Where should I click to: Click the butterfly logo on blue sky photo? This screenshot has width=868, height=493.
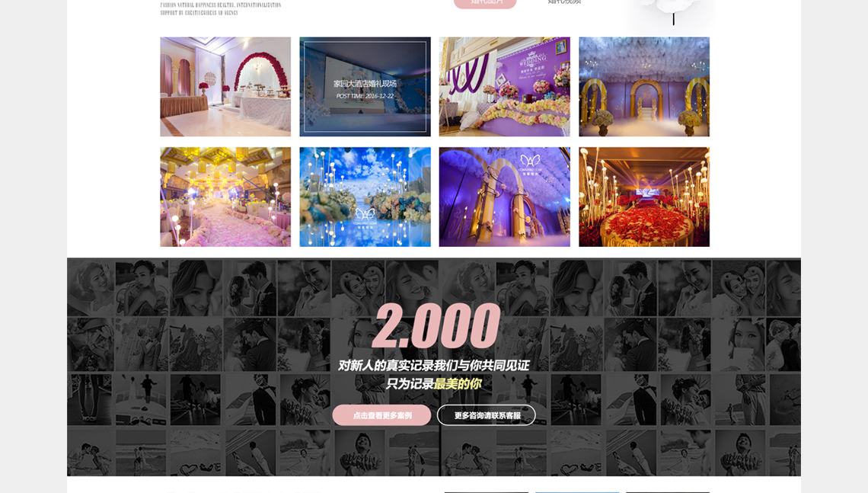click(365, 216)
